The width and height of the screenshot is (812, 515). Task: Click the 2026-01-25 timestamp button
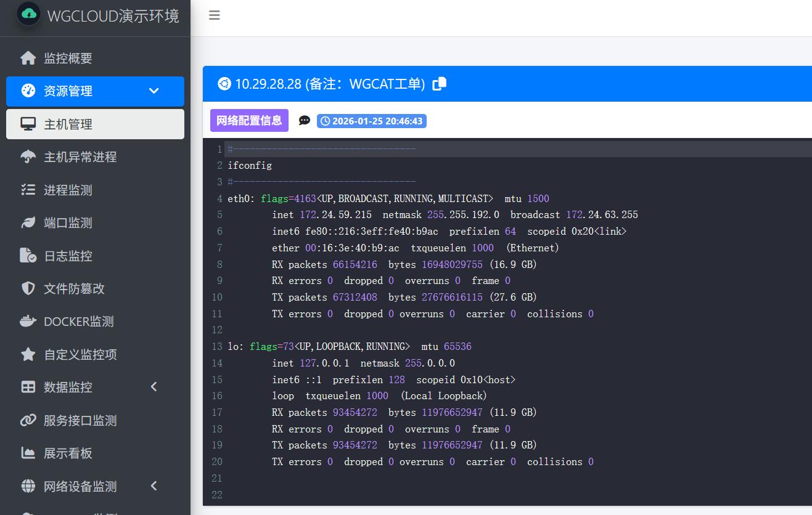[372, 121]
